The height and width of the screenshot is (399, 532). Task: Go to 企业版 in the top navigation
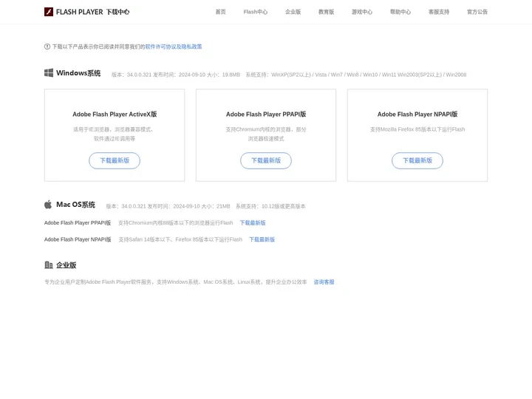(293, 12)
